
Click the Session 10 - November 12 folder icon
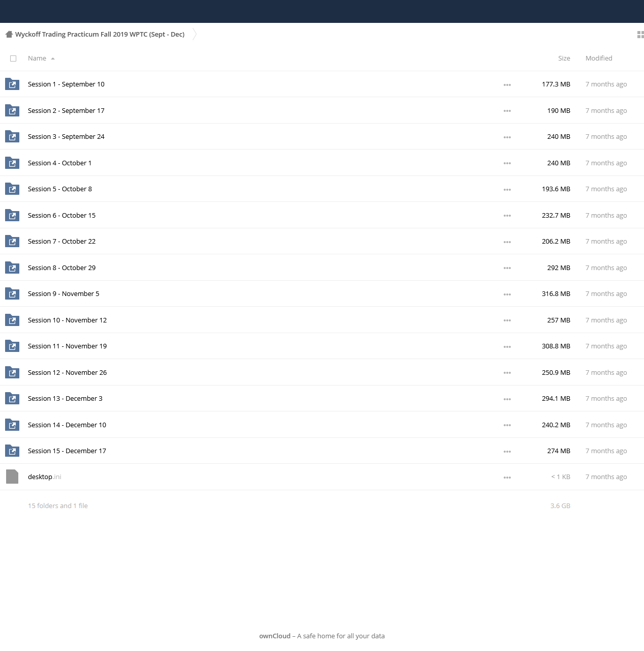point(12,320)
